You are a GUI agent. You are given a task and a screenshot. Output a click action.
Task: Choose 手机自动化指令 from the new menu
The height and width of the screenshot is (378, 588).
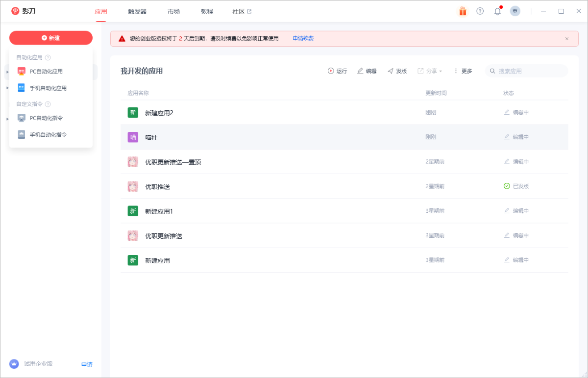pyautogui.click(x=51, y=135)
